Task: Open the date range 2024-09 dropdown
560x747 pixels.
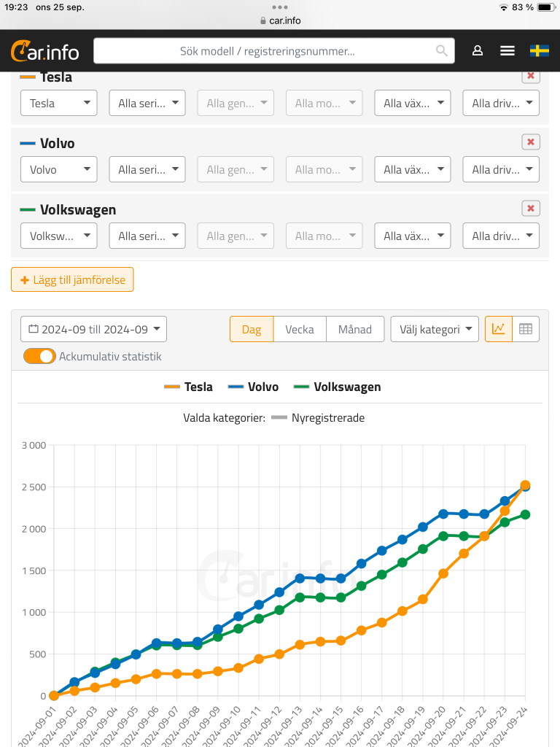Action: 93,329
